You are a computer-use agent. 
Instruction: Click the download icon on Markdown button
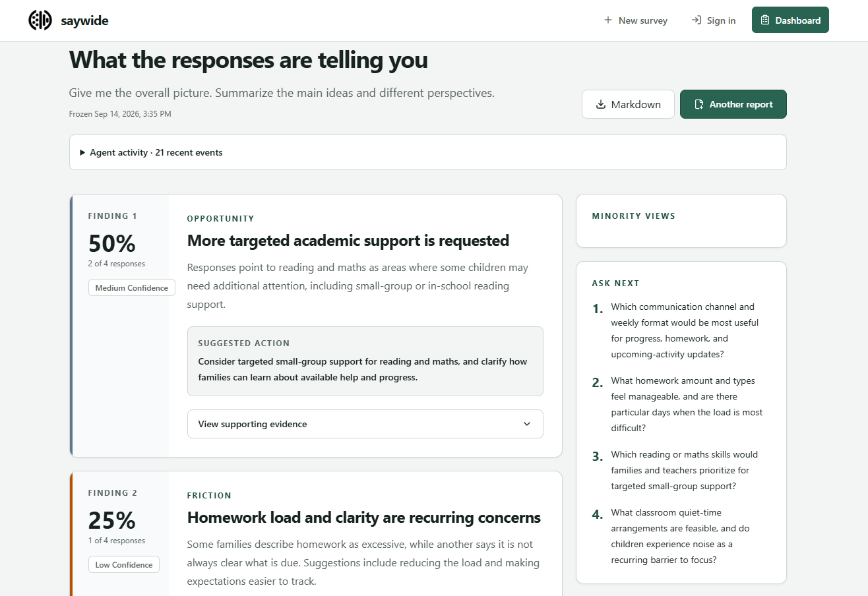point(601,104)
